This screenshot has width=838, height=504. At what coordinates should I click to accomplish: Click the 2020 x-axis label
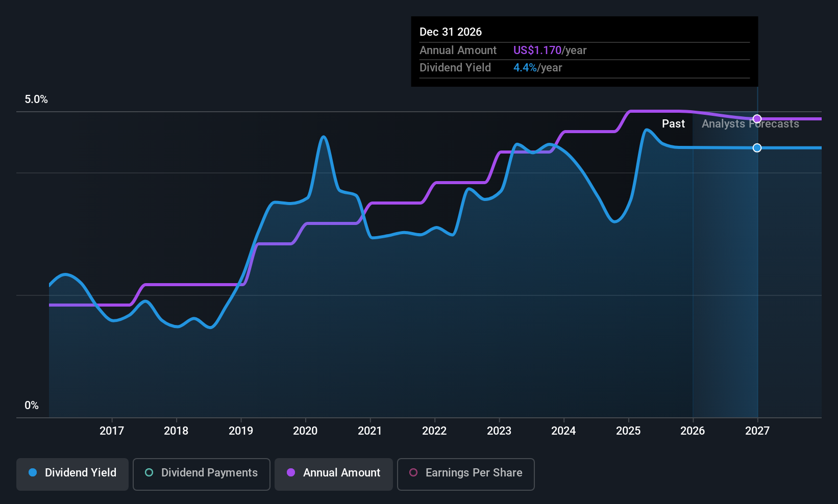(305, 431)
